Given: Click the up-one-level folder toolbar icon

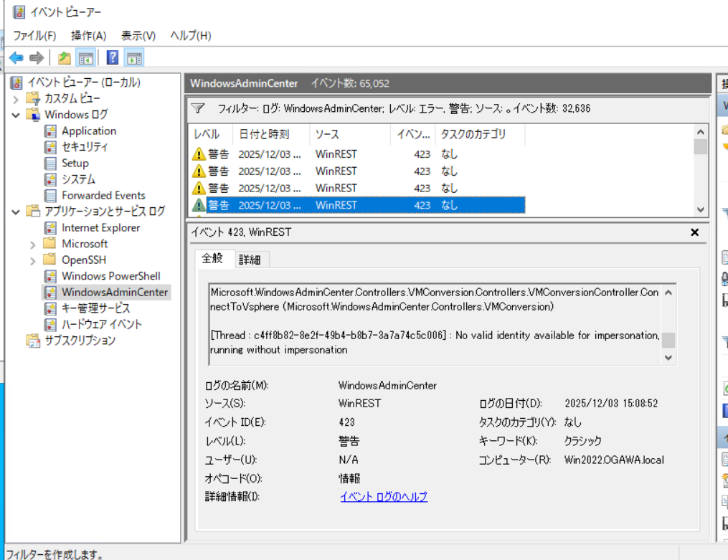Looking at the screenshot, I should point(65,58).
